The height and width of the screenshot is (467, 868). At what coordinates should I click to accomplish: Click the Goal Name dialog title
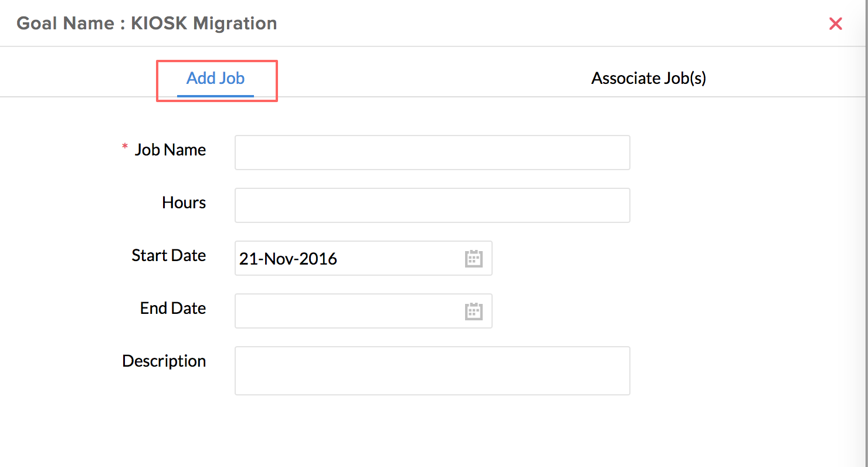pos(147,24)
